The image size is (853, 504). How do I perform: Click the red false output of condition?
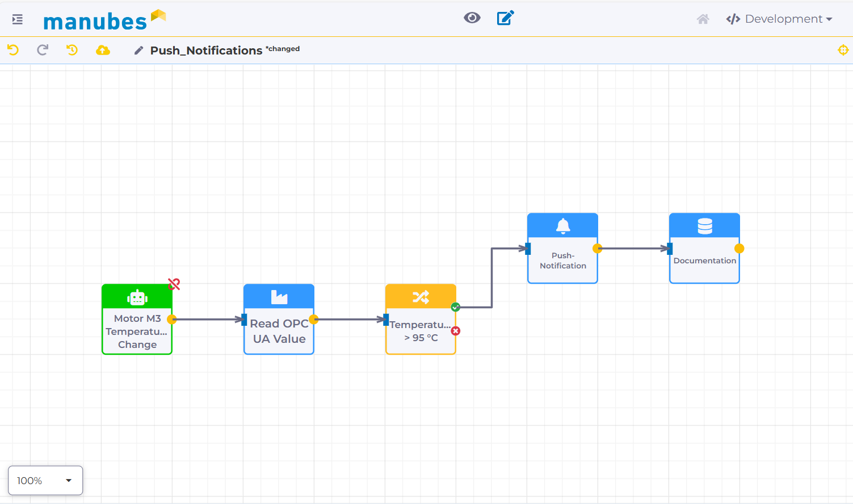(x=456, y=331)
